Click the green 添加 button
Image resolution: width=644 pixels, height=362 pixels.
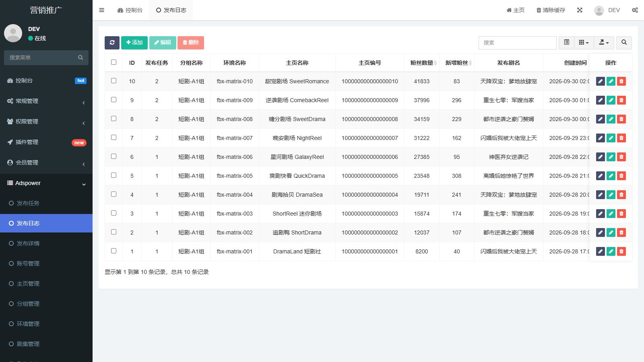tap(134, 43)
